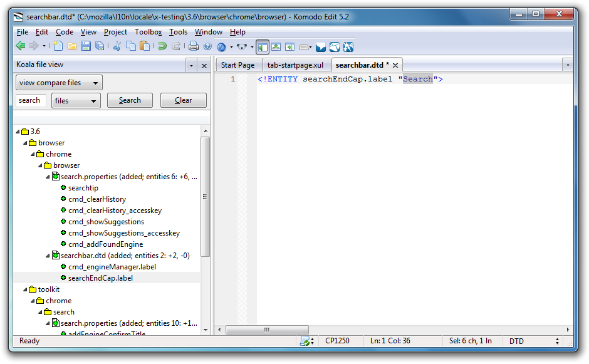Click the CP1250 encoding indicator

[x=337, y=341]
